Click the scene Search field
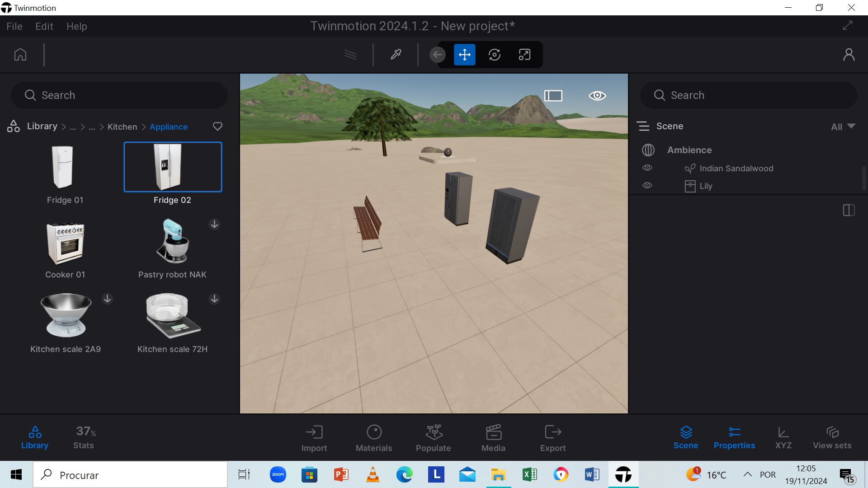Screen dimensions: 868x488 748,95
